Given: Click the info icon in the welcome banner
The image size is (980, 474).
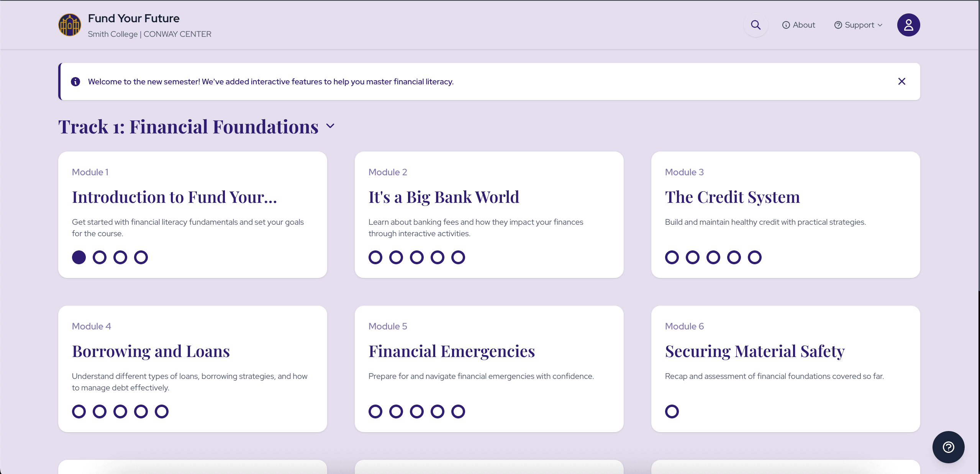Looking at the screenshot, I should coord(75,81).
